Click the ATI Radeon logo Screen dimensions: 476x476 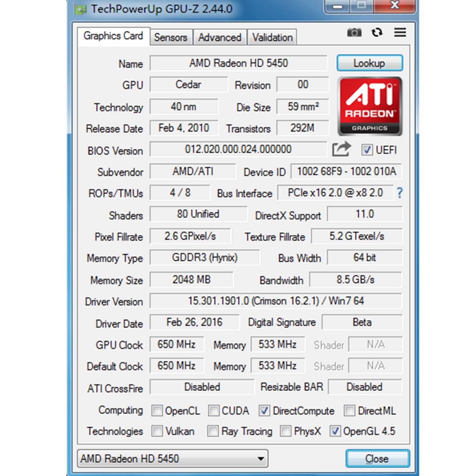(x=370, y=106)
